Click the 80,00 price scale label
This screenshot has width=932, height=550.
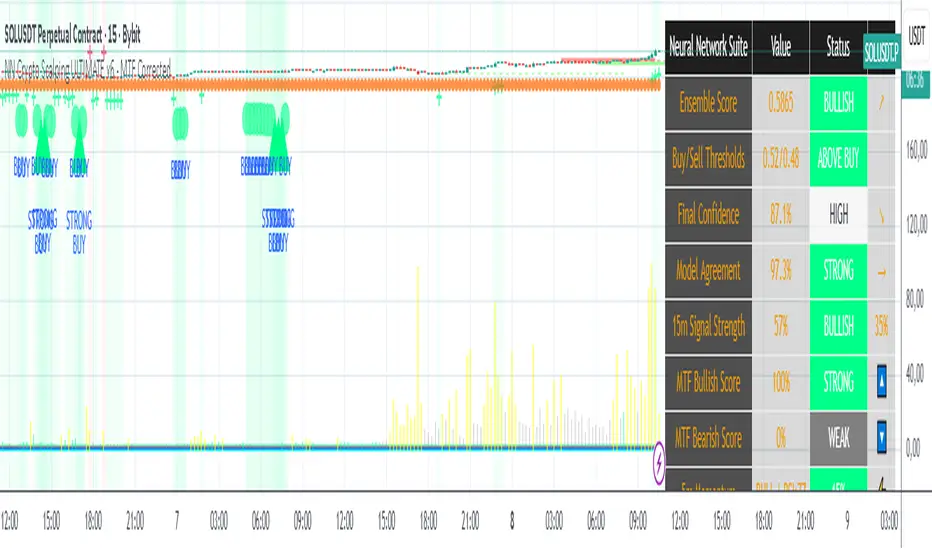[917, 299]
